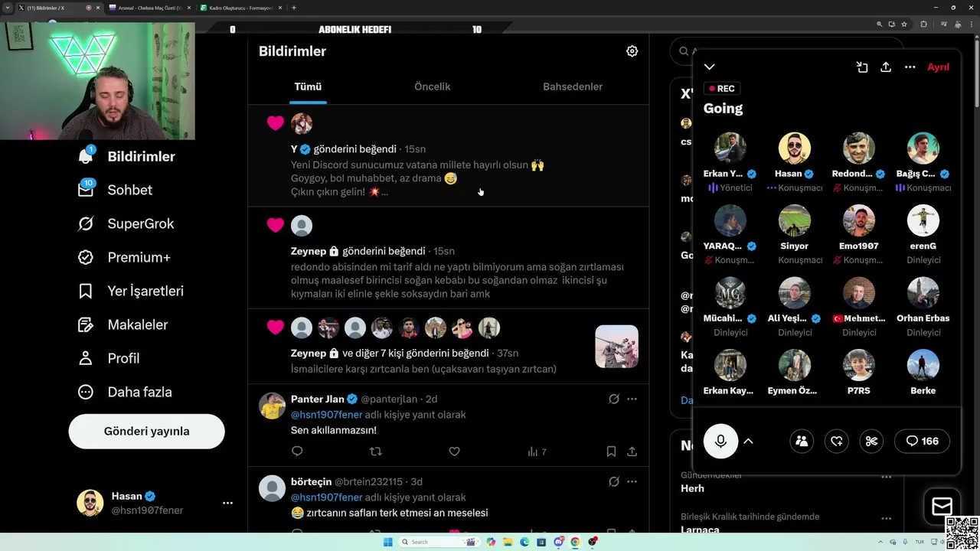This screenshot has height=551, width=980.
Task: Open Daha fazla menu
Action: point(125,392)
